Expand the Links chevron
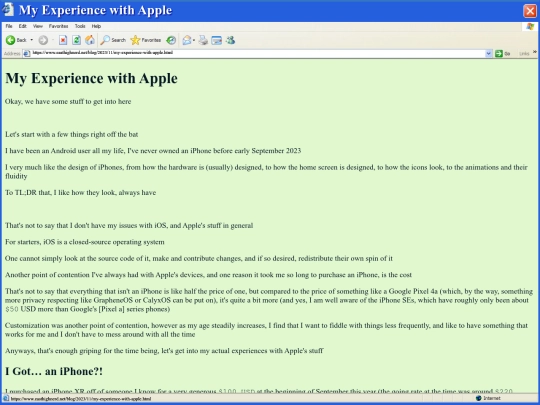Image resolution: width=540 pixels, height=405 pixels. coord(534,52)
